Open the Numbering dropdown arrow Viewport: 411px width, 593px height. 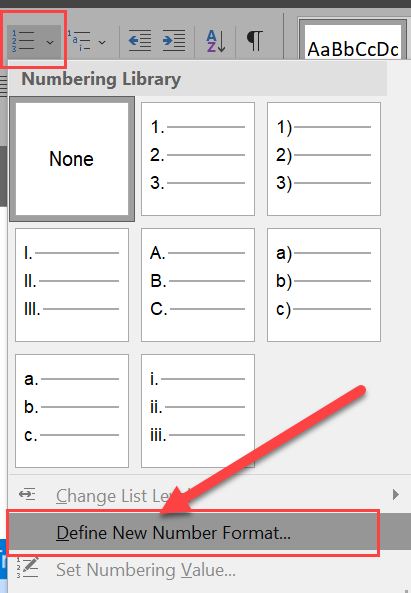50,42
